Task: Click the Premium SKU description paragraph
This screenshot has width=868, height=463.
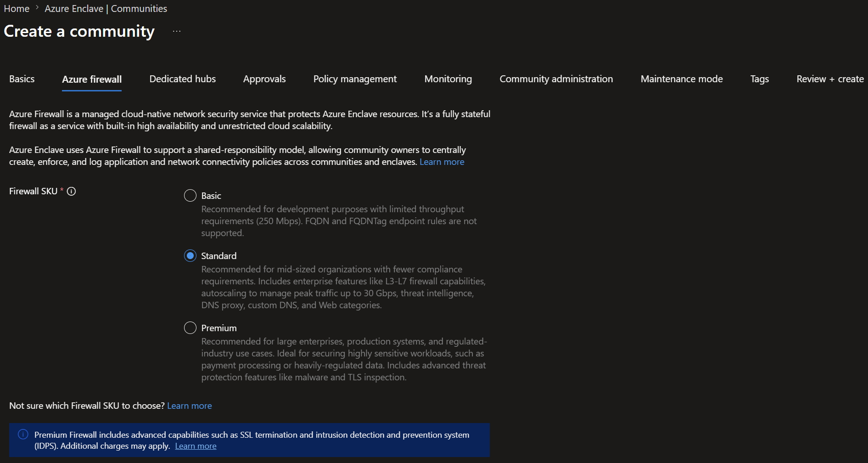Action: click(x=344, y=359)
